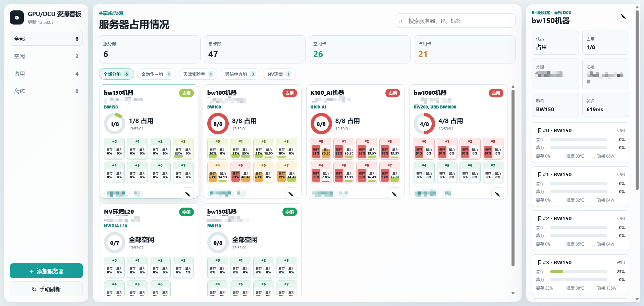
Task: Open the NV环境L20 server card title
Action: (x=119, y=212)
